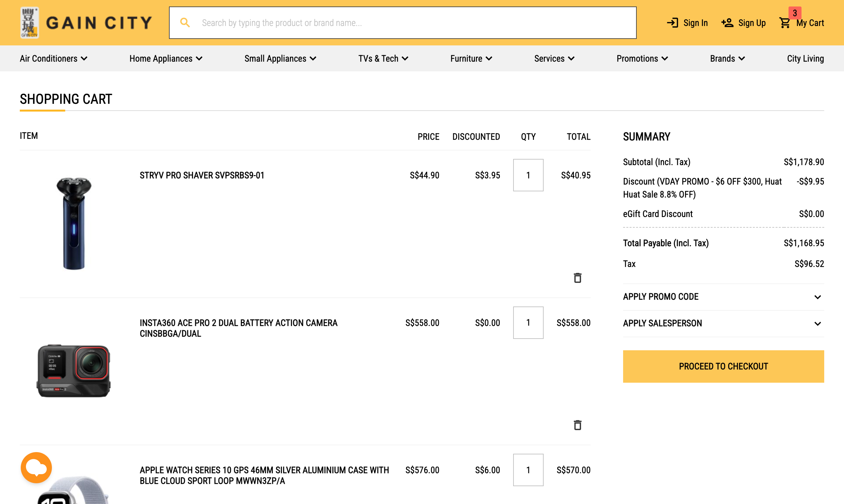844x504 pixels.
Task: Click the product search input field
Action: coord(407,23)
